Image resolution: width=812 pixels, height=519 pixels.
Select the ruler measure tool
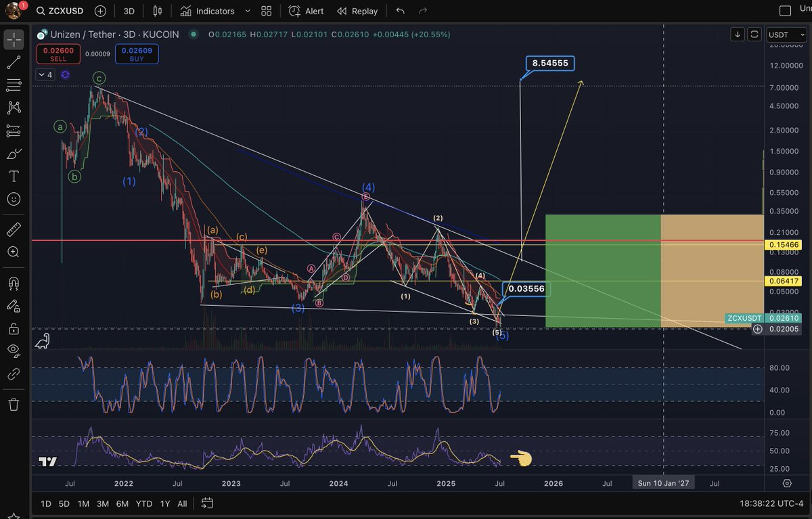tap(13, 229)
